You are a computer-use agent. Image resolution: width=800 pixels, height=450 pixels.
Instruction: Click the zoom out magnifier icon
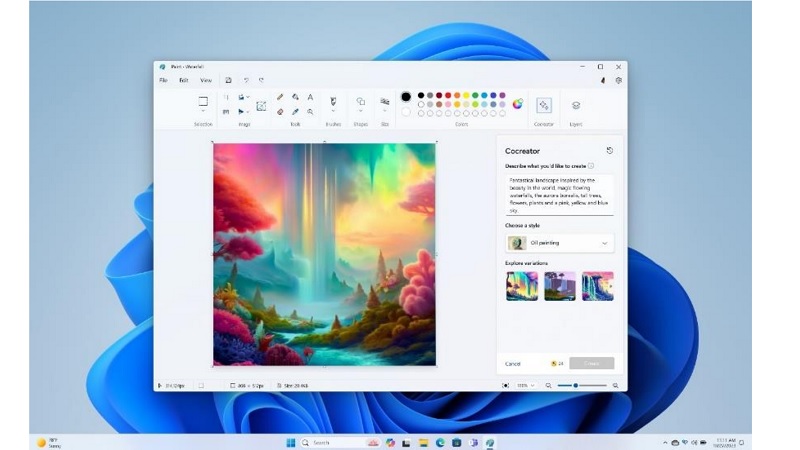coord(548,386)
